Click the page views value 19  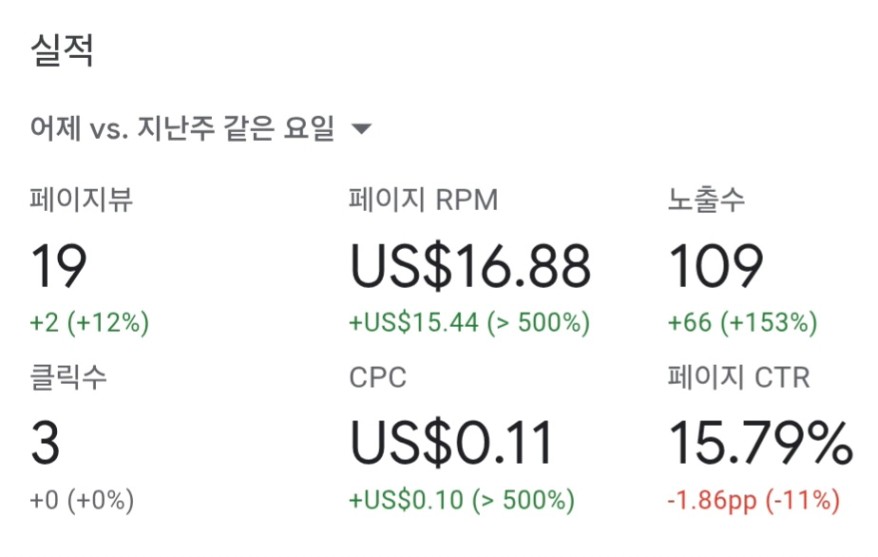59,265
